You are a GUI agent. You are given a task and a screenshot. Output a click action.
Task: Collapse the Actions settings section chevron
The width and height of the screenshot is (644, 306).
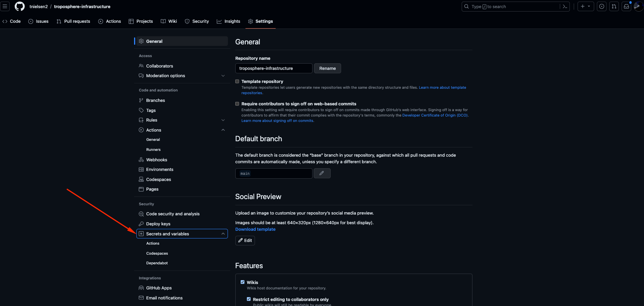(223, 130)
